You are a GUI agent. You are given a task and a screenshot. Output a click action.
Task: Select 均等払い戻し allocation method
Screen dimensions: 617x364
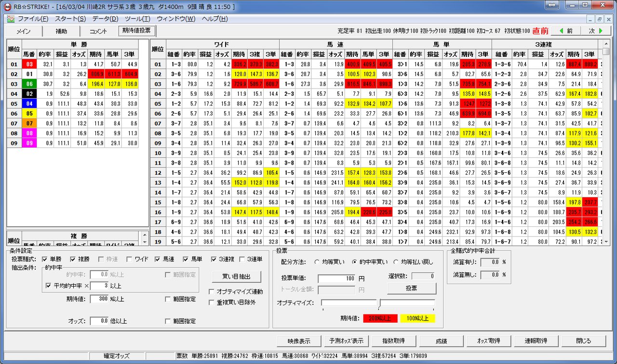click(396, 262)
